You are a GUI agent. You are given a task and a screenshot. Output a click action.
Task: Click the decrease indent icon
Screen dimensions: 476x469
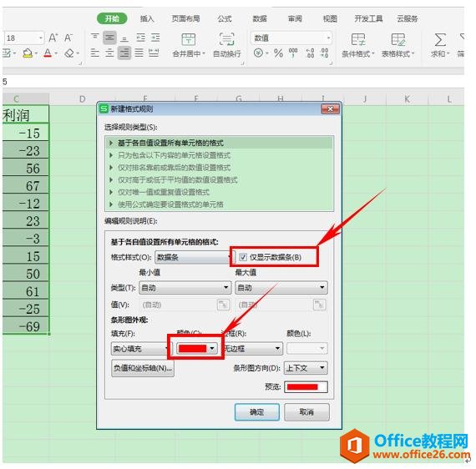[140, 38]
